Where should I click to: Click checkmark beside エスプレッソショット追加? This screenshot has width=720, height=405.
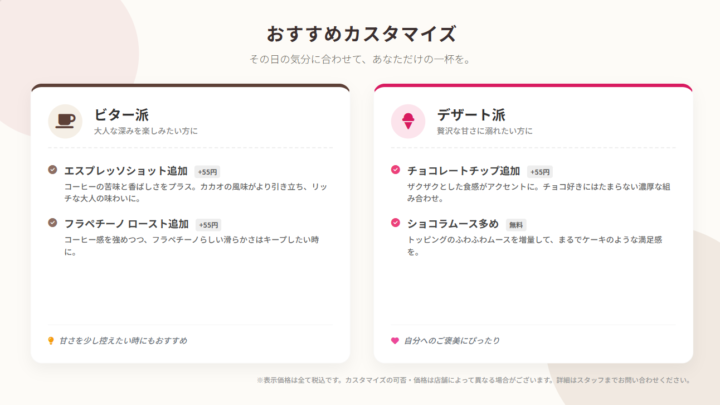(53, 170)
